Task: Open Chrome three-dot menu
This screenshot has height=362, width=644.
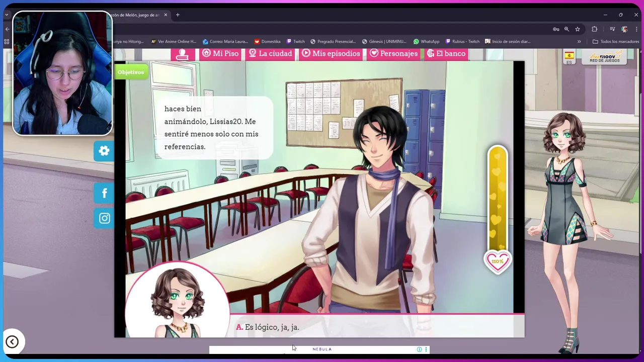Action: 636,29
